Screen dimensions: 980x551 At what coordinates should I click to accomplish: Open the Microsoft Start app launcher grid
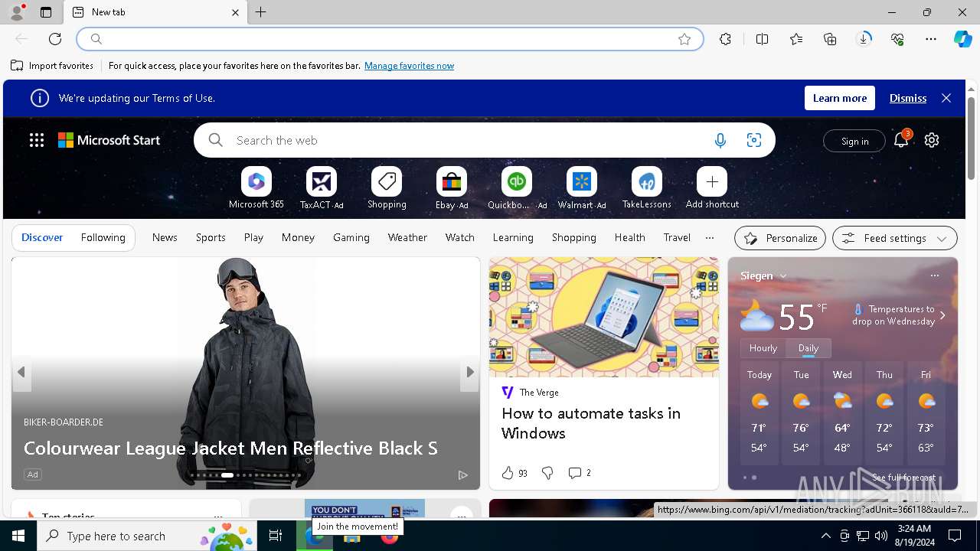point(37,140)
